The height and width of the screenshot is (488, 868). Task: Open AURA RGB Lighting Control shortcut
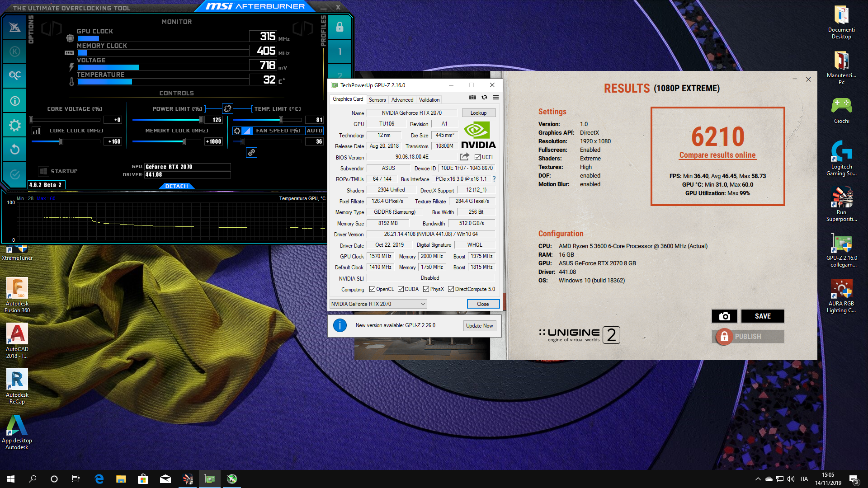pos(841,296)
